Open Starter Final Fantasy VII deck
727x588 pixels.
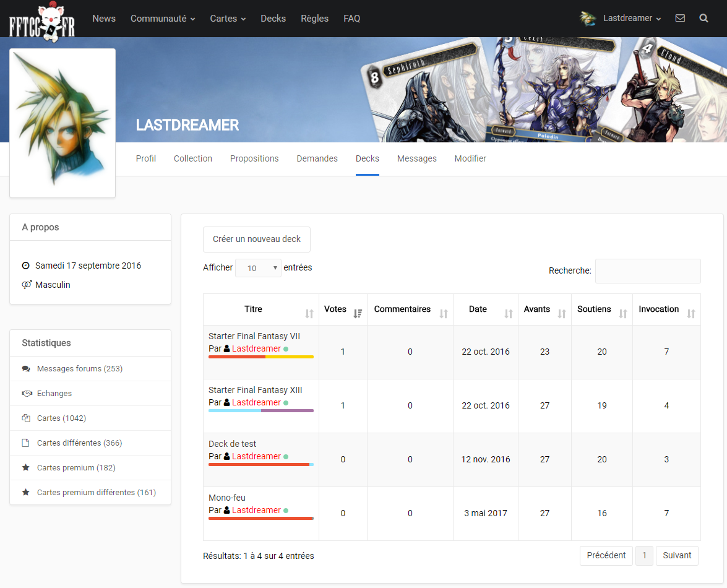click(x=254, y=336)
